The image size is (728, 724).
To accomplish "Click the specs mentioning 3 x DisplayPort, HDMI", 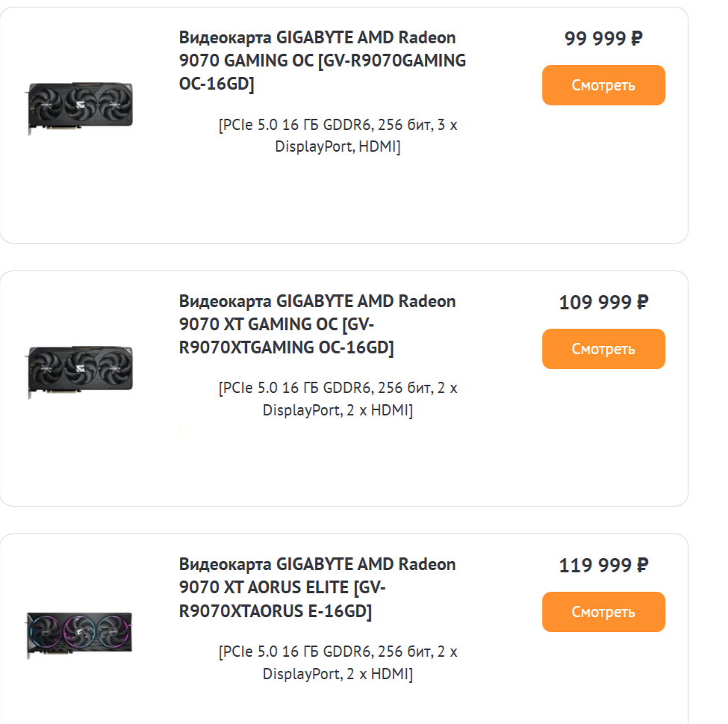I will pos(337,136).
